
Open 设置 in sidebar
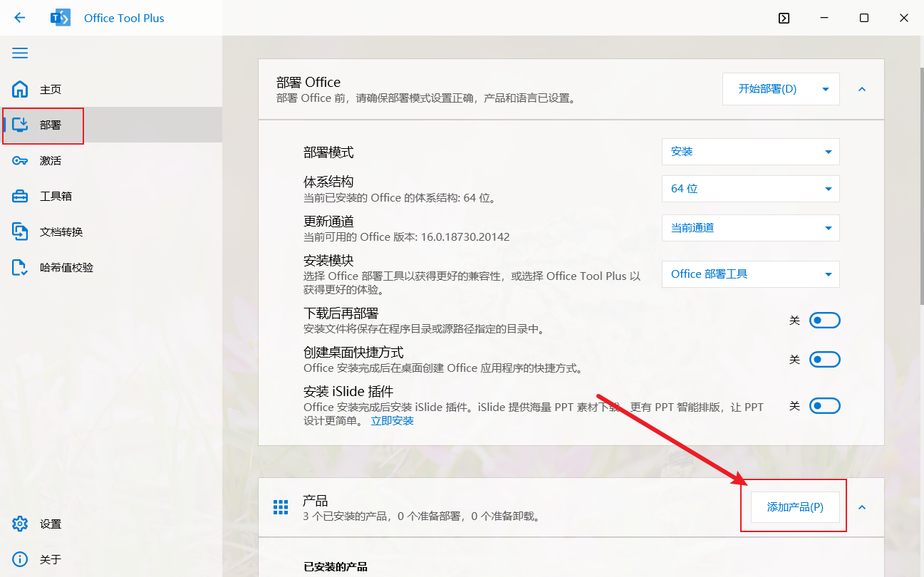[111, 524]
